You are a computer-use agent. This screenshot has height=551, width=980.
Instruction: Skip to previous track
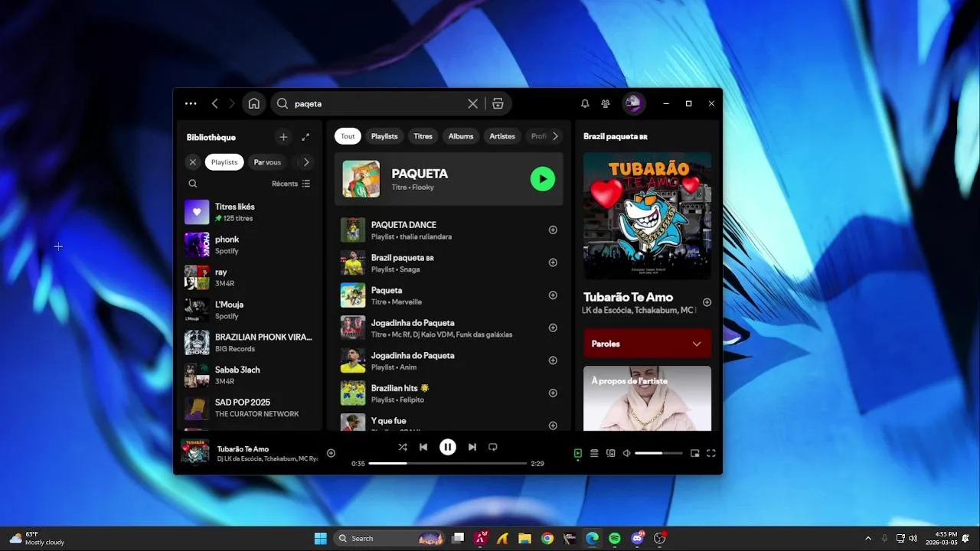pos(423,447)
